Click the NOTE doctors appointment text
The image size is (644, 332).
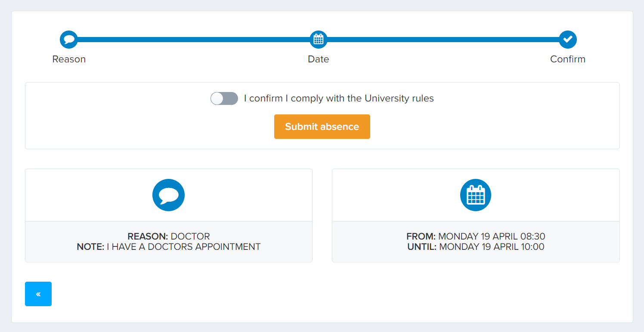point(169,247)
